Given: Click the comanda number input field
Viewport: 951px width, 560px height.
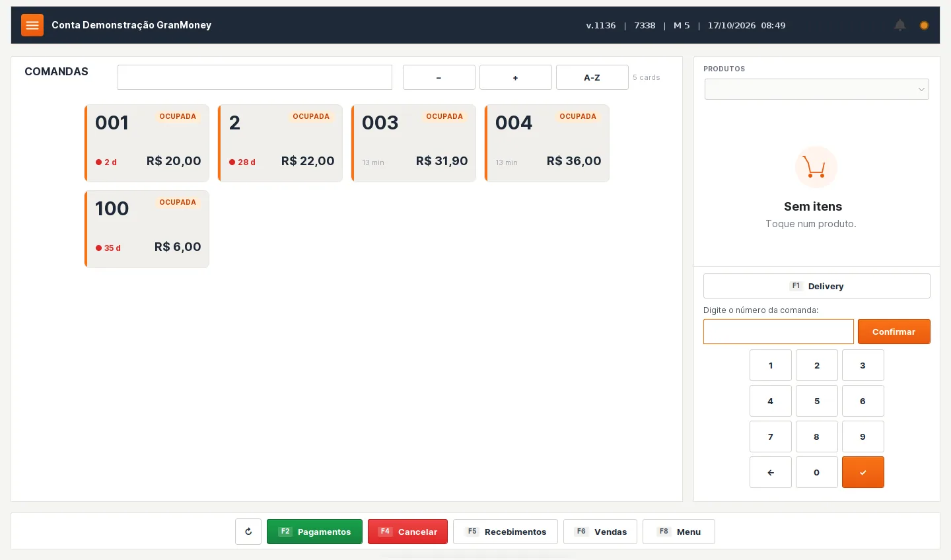Looking at the screenshot, I should click(779, 332).
